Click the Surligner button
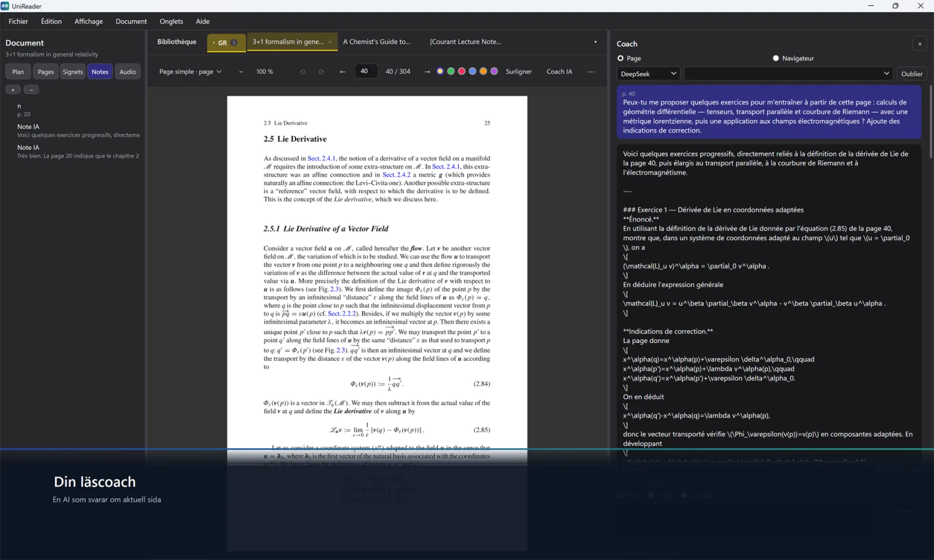This screenshot has height=560, width=934. (x=519, y=72)
